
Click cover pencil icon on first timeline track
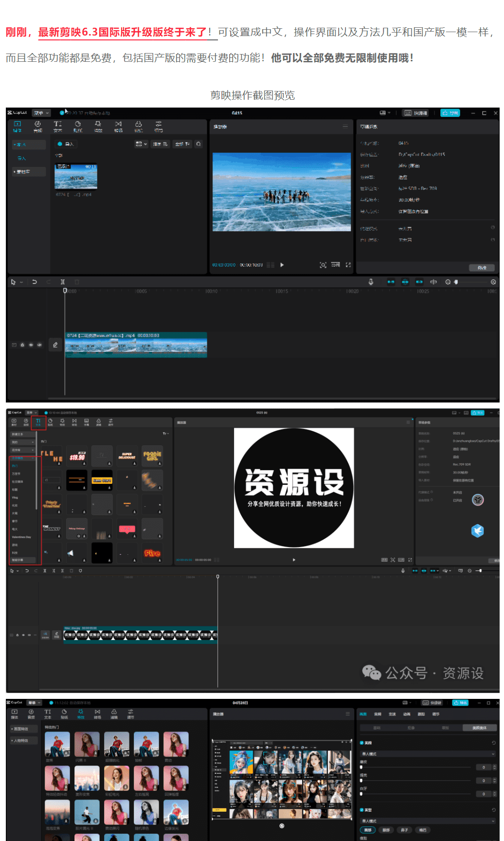pos(55,345)
